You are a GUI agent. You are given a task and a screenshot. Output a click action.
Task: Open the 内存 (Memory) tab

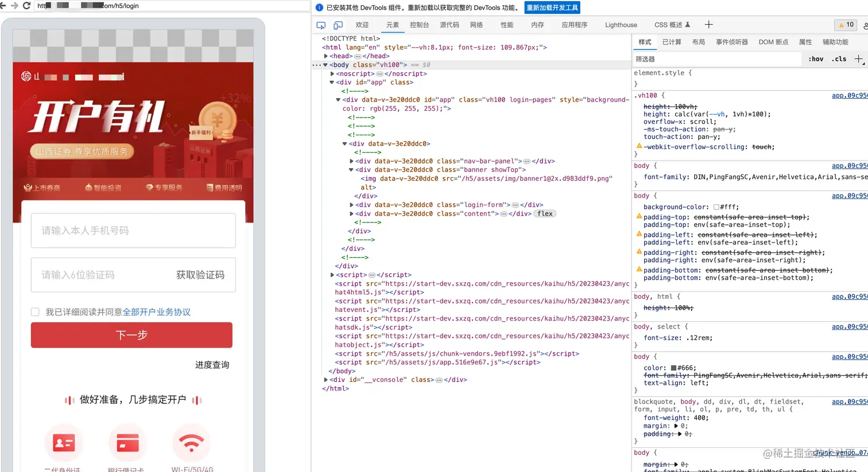point(537,25)
